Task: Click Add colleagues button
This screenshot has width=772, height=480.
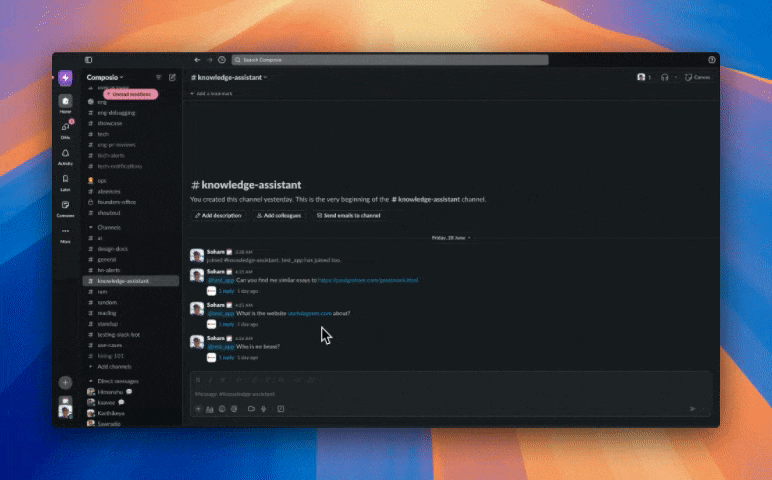Action: click(x=279, y=216)
